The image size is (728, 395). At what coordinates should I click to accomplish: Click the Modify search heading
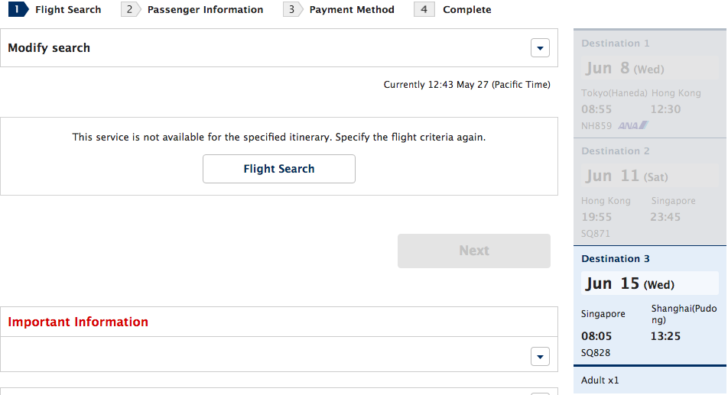49,48
